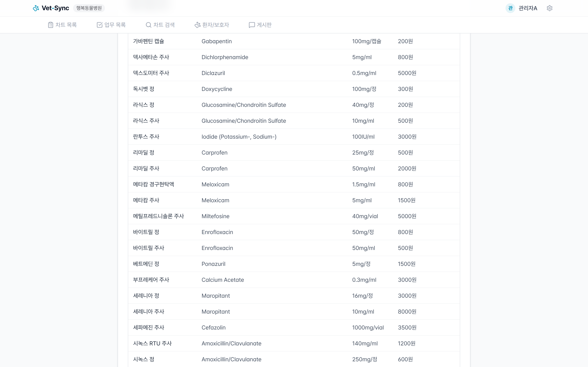
Task: Click the 8000원 price for 세레니아 주사
Action: pos(407,312)
